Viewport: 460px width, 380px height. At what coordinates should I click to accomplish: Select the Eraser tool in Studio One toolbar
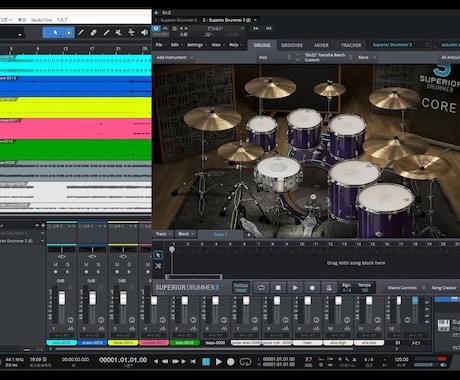pyautogui.click(x=94, y=32)
